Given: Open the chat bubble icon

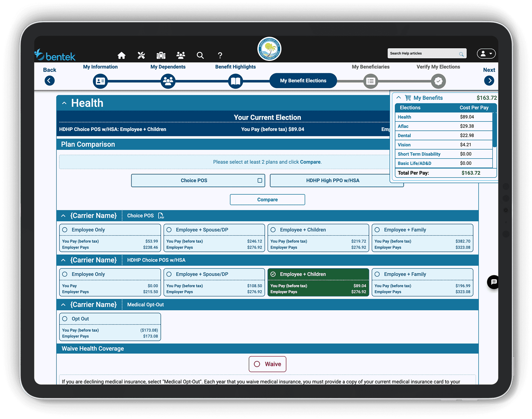Looking at the screenshot, I should [493, 282].
